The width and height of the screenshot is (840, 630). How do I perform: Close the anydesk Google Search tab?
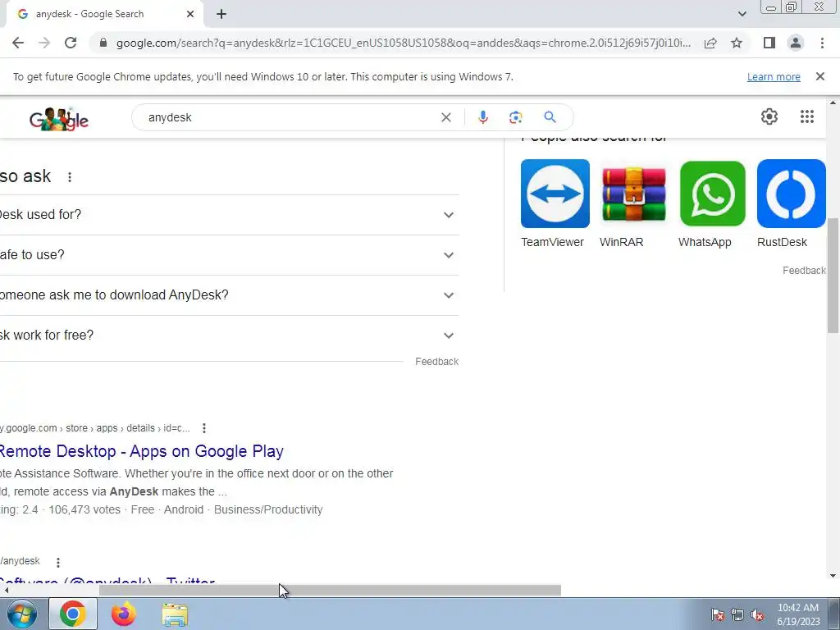190,15
